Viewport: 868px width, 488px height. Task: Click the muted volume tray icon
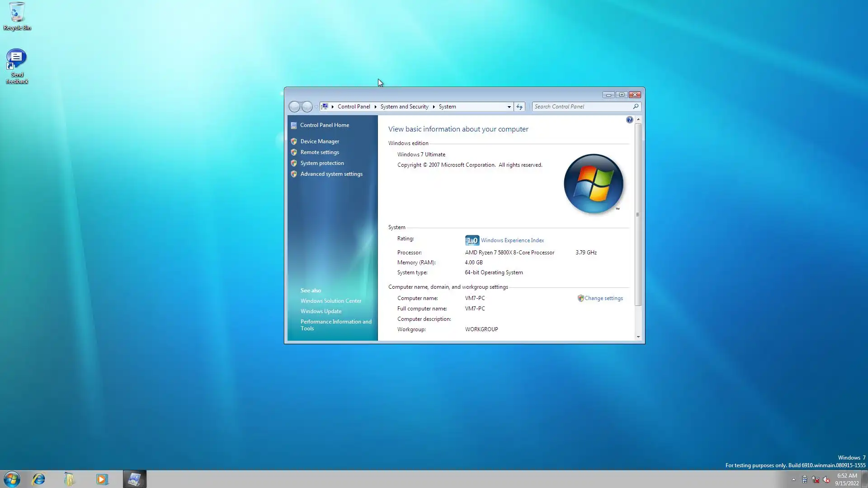pos(826,479)
